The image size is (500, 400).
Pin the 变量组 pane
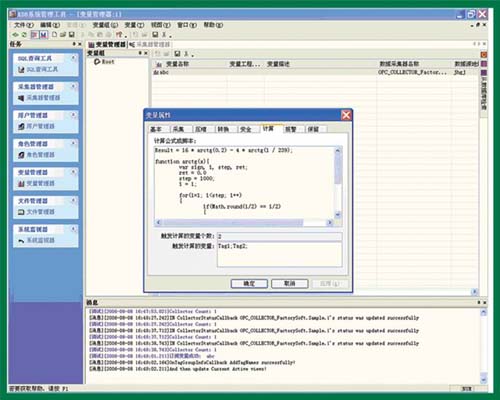click(140, 53)
